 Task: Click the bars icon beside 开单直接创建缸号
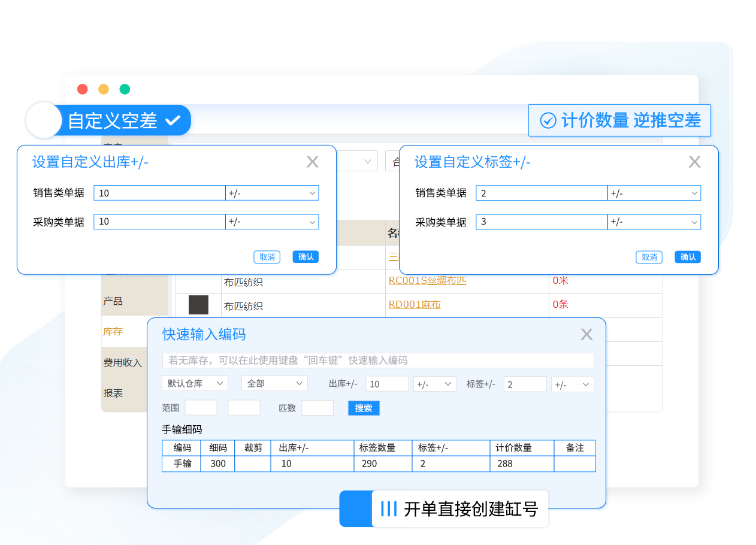389,509
